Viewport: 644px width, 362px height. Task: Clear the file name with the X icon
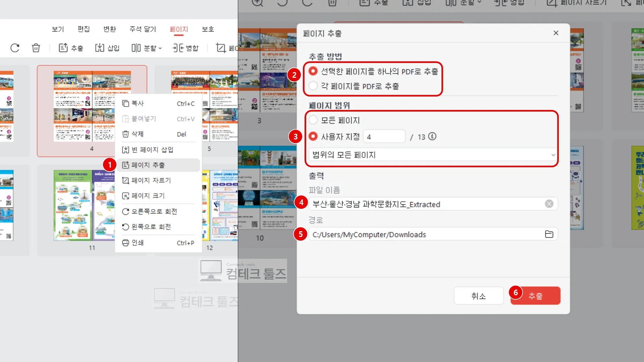tap(549, 204)
